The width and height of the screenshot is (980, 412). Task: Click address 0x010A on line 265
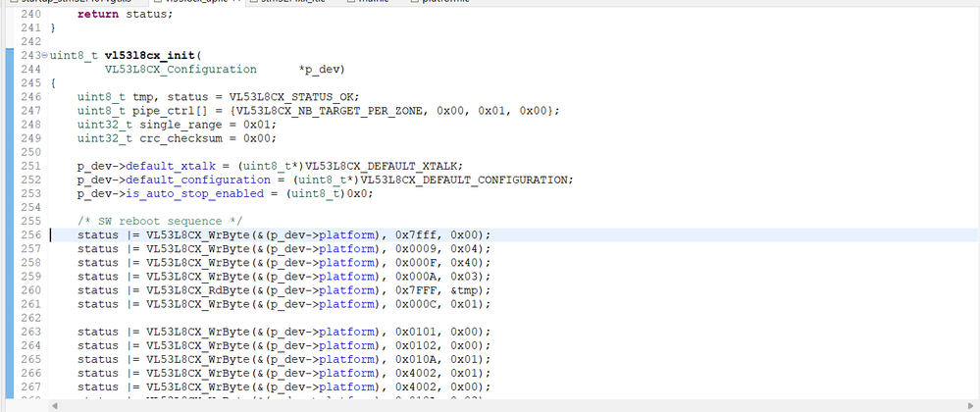(x=416, y=359)
